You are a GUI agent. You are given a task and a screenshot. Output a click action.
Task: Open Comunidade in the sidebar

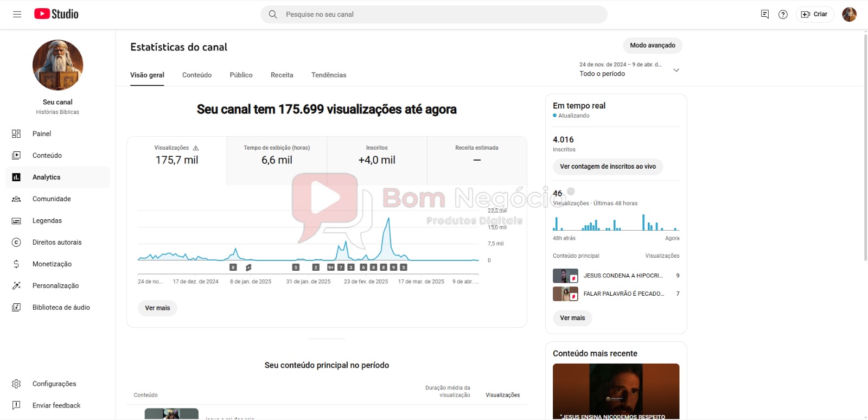(x=58, y=199)
